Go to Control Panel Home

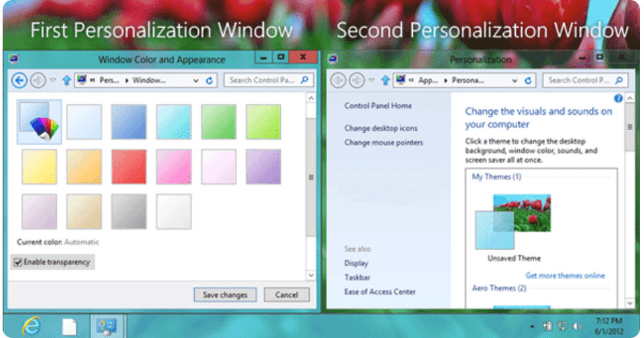[x=378, y=106]
